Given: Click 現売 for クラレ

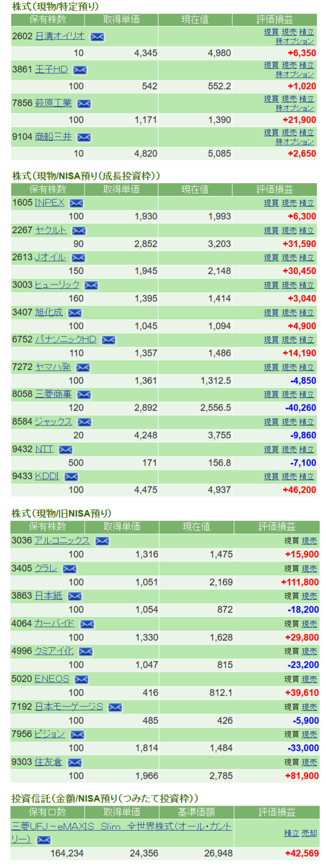Looking at the screenshot, I should [x=309, y=569].
